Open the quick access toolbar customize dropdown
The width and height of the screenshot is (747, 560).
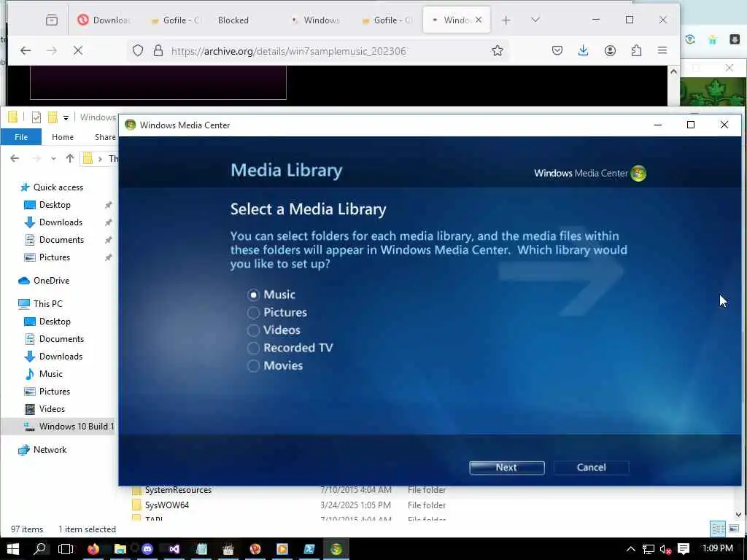66,117
